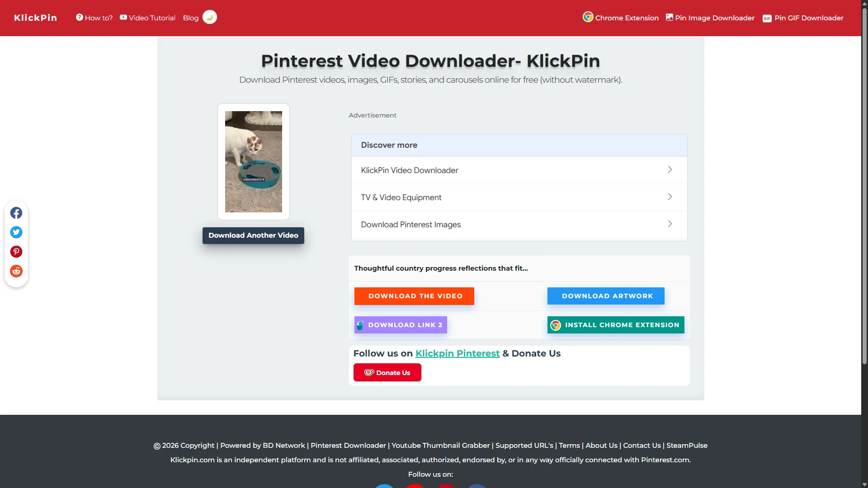Share page via Twitter icon
The height and width of the screenshot is (488, 868).
tap(16, 232)
